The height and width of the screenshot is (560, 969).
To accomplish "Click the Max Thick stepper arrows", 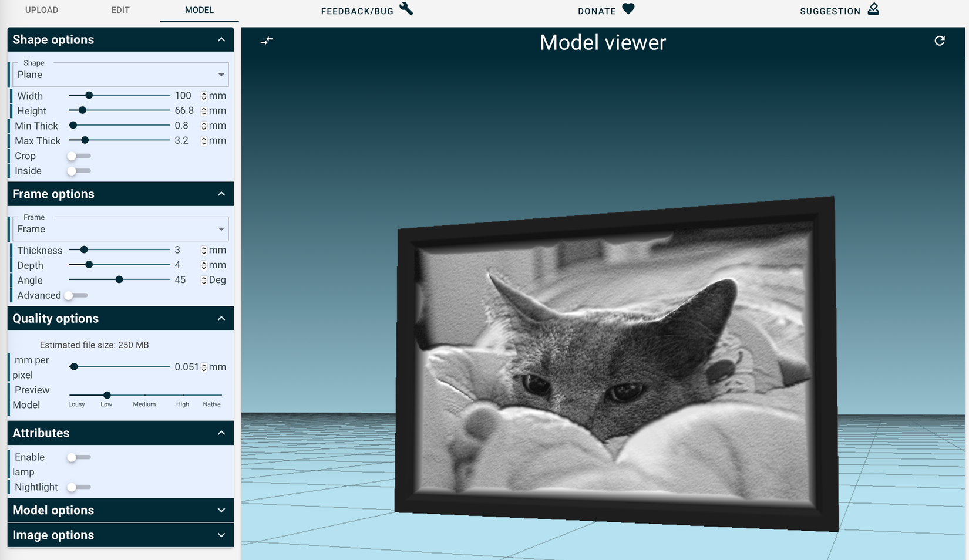I will [x=204, y=141].
